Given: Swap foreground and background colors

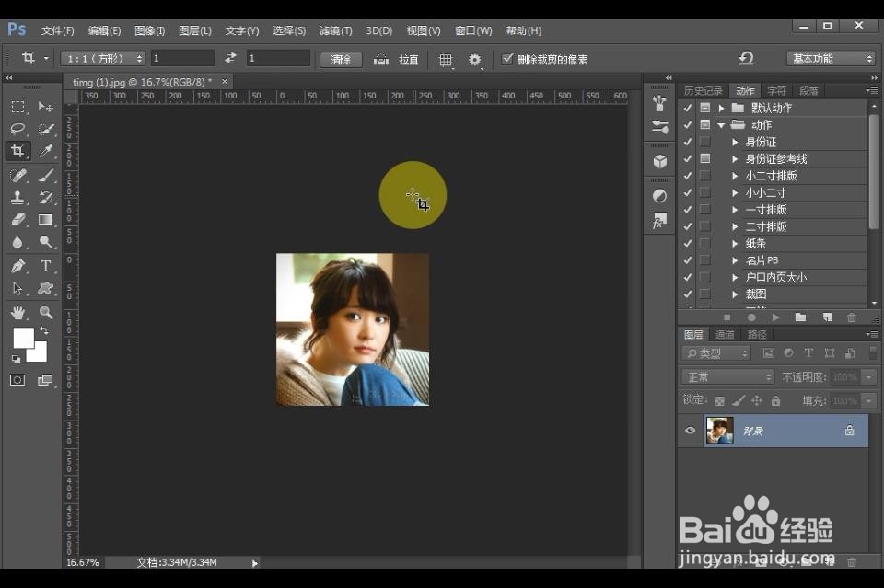Looking at the screenshot, I should (x=44, y=330).
